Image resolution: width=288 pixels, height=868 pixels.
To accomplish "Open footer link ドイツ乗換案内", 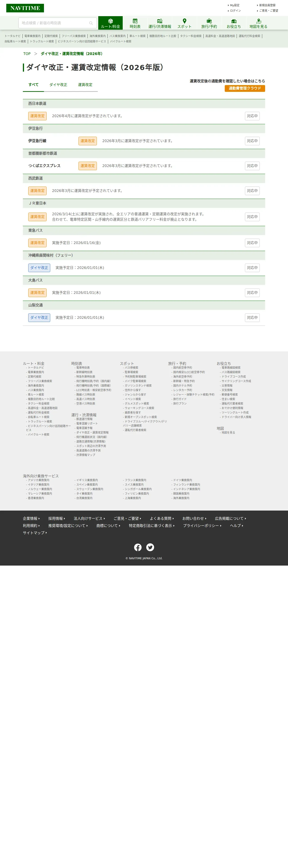I will coord(182,480).
